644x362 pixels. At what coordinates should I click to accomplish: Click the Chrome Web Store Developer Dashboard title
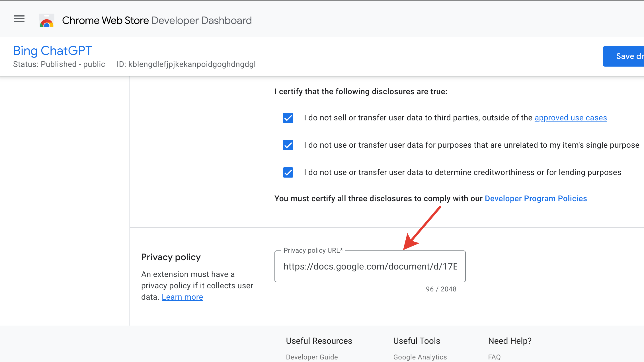point(157,20)
